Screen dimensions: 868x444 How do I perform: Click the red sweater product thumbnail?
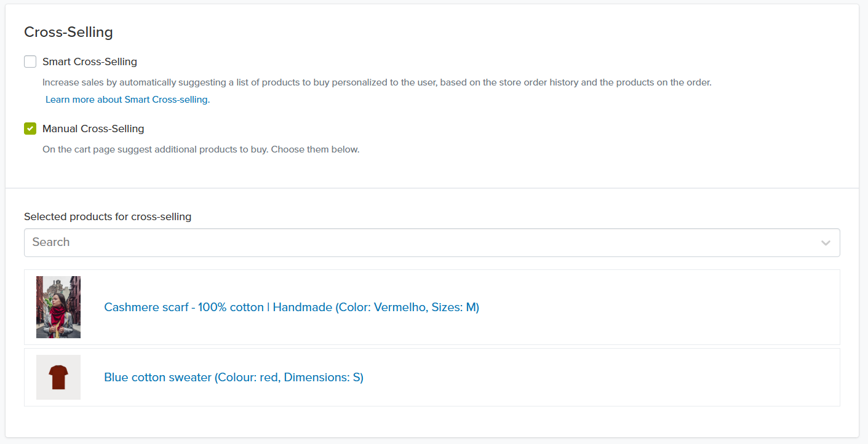pos(58,377)
